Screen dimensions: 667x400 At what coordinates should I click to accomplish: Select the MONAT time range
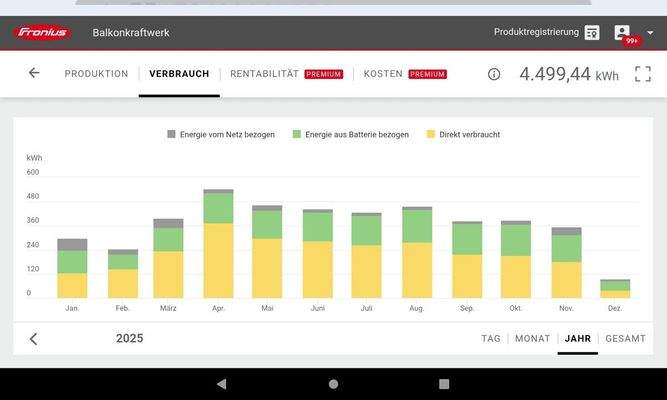pos(532,339)
